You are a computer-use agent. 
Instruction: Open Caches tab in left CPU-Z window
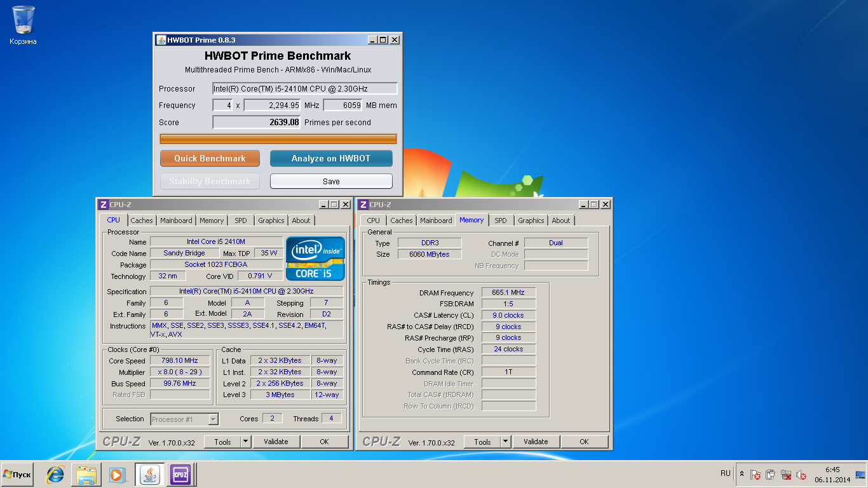click(142, 220)
